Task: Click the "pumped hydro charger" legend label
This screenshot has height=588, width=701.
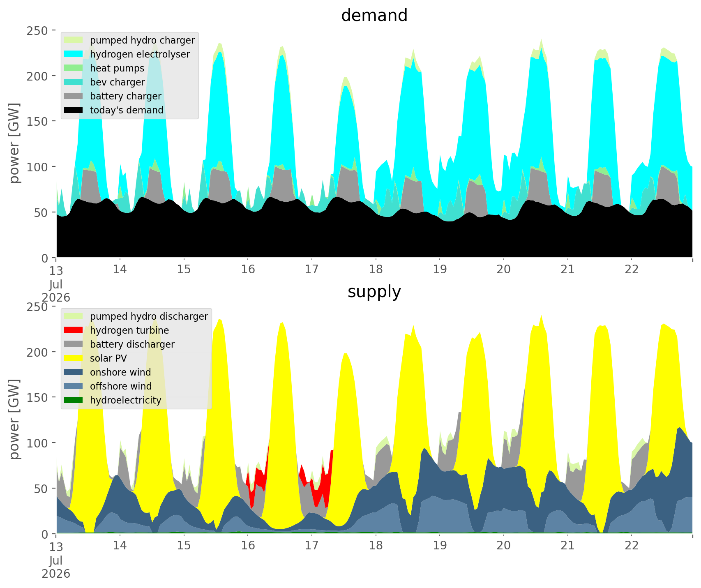Action: 142,40
